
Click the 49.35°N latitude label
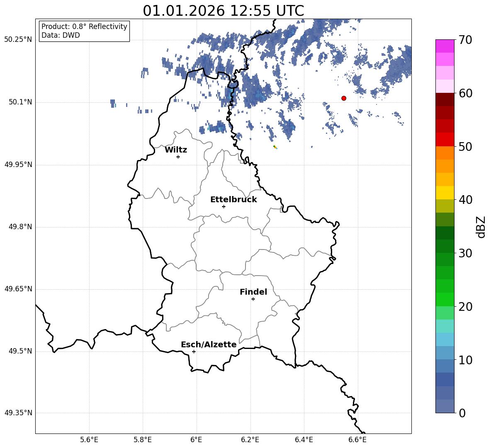(18, 413)
